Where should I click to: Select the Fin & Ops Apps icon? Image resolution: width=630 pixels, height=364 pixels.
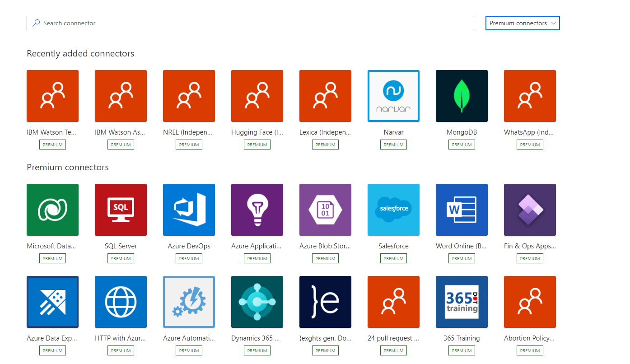tap(530, 210)
